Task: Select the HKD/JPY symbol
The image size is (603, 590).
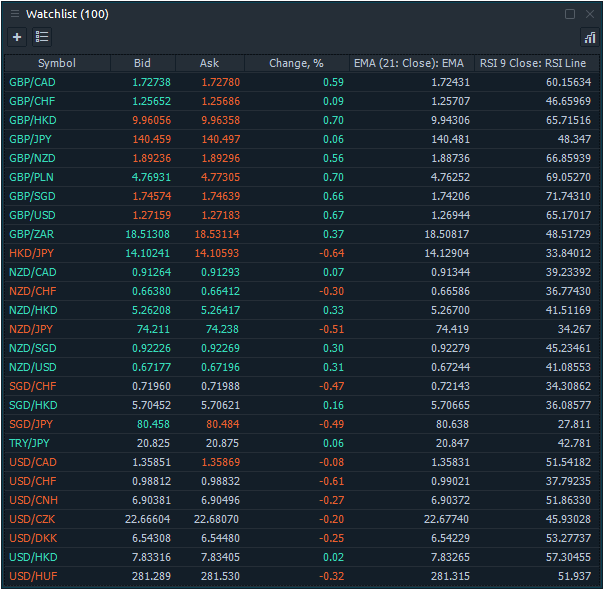Action: click(x=31, y=253)
